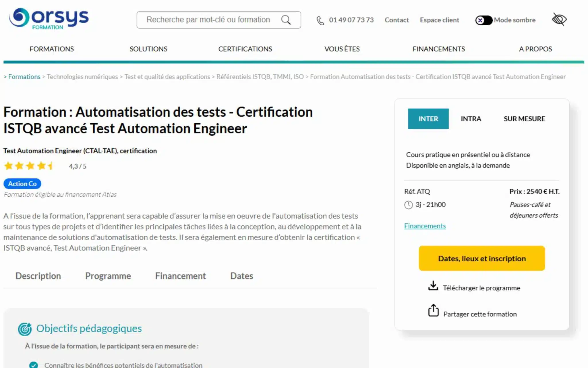
Task: Click the Action Co badge
Action: pyautogui.click(x=22, y=184)
